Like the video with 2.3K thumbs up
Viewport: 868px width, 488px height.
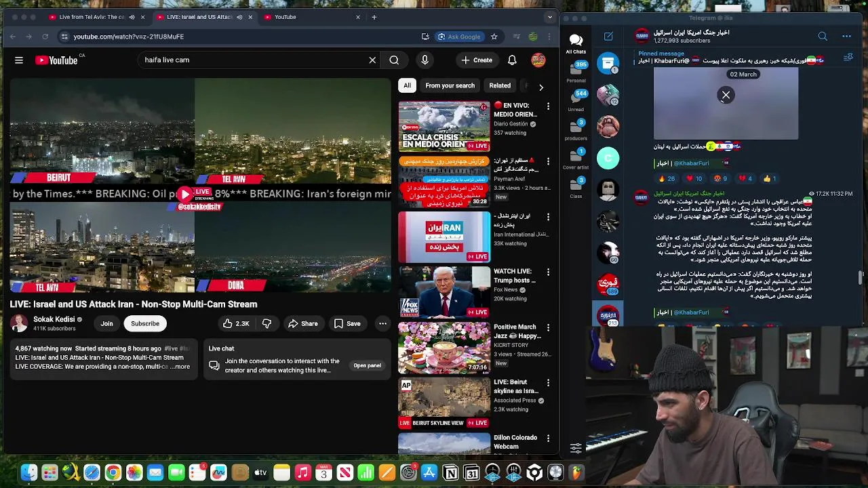[236, 324]
